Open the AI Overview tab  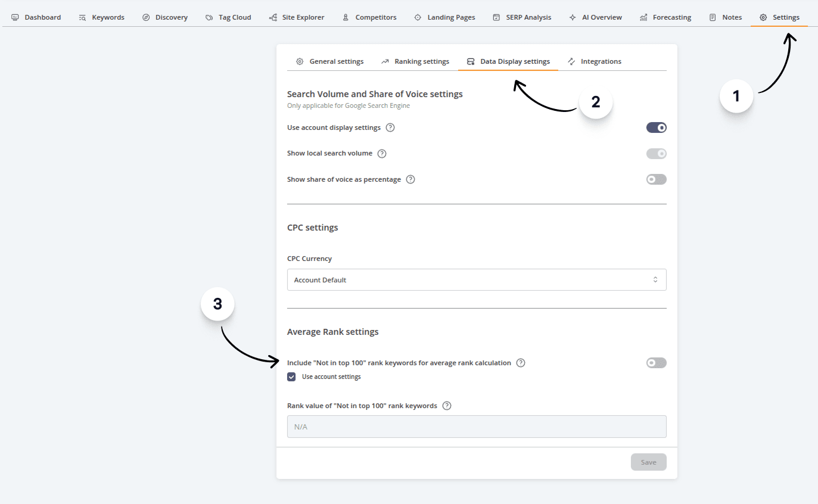596,17
